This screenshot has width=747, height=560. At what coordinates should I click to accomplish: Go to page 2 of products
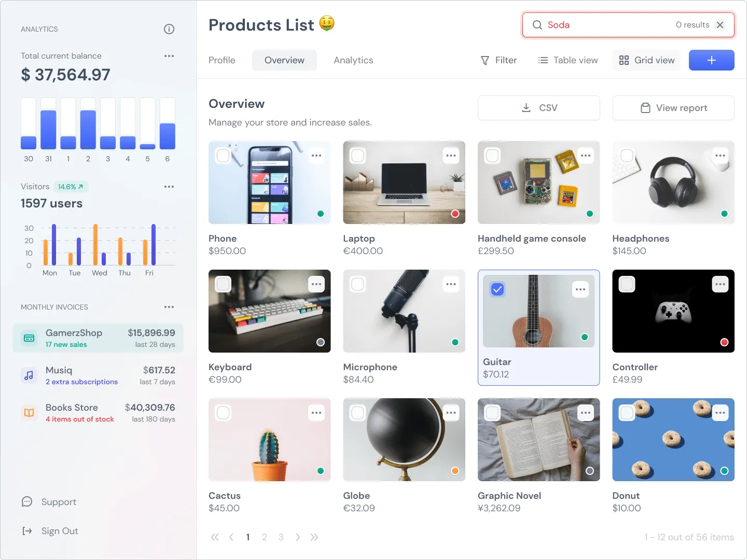point(265,537)
